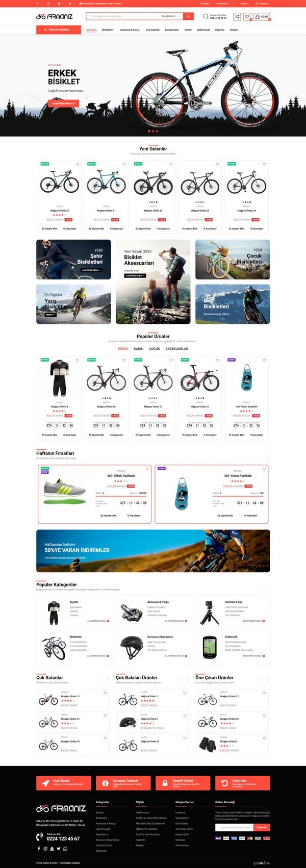Select the KADIN tab in Popüler Ürünler
Screen dimensions: 306x868
tap(139, 349)
